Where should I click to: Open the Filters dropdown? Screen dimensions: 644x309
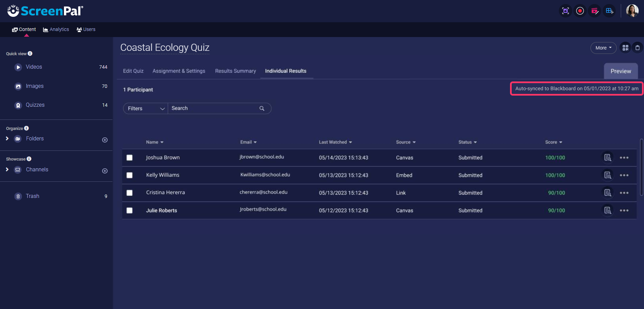click(x=145, y=108)
